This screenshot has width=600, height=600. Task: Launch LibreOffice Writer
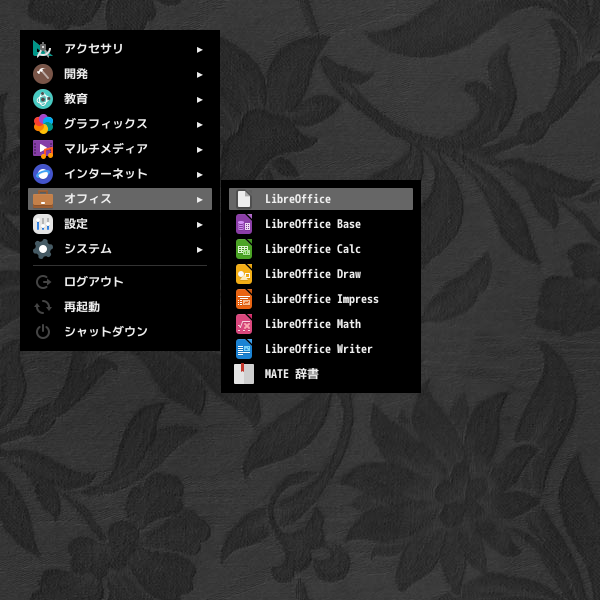(321, 349)
